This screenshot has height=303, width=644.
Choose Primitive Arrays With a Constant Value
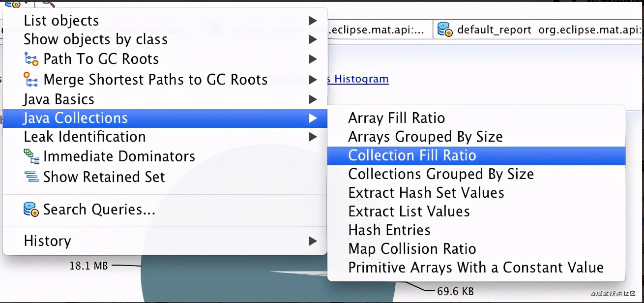475,268
